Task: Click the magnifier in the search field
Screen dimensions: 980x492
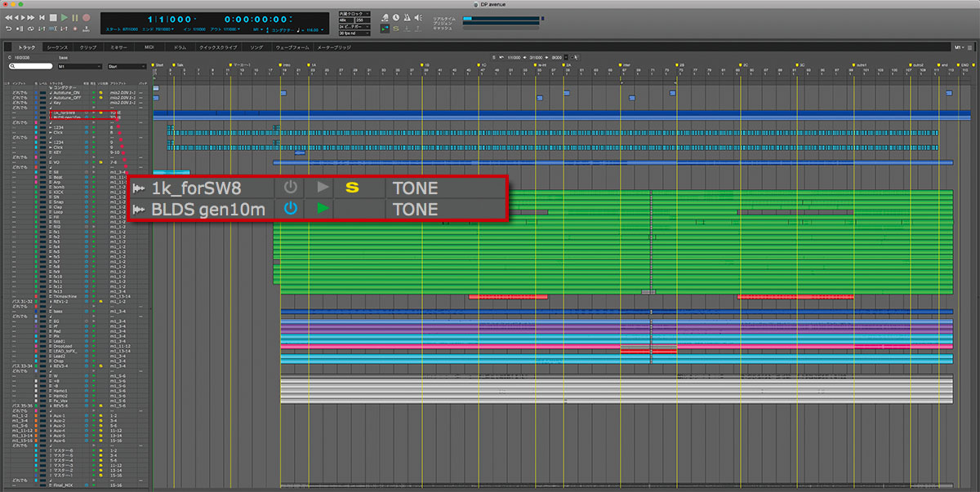Action: [13, 65]
